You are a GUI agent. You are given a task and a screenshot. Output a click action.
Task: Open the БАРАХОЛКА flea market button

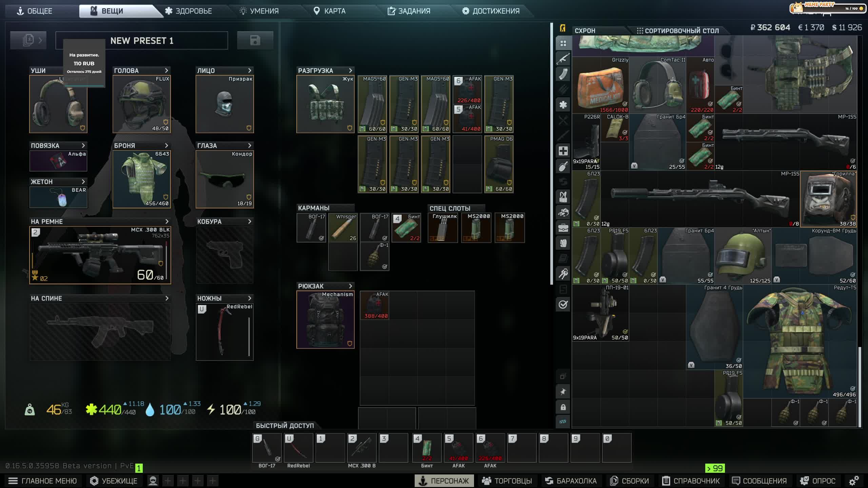pos(571,481)
